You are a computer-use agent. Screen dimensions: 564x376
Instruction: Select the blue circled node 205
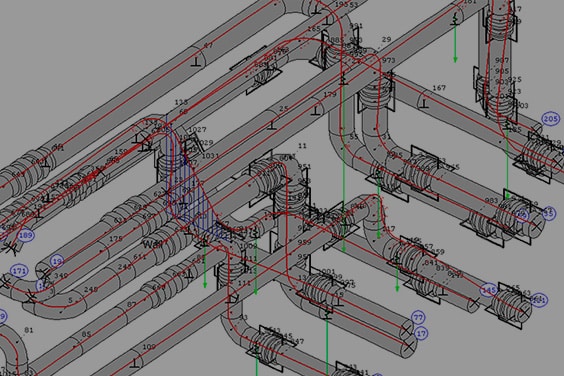point(551,119)
